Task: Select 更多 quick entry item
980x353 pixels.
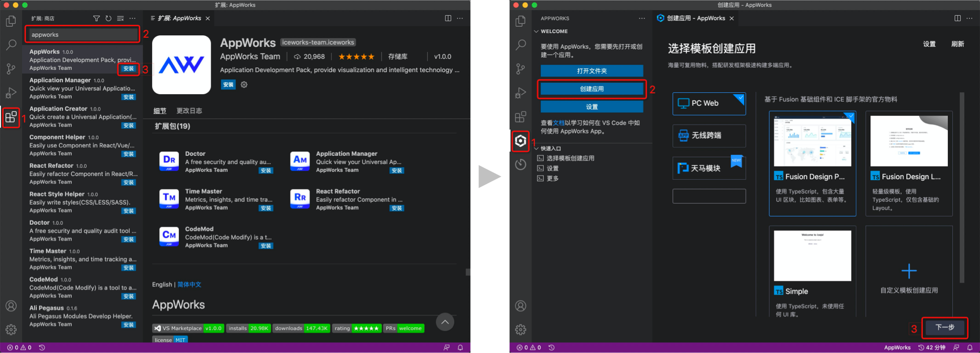Action: pyautogui.click(x=548, y=178)
